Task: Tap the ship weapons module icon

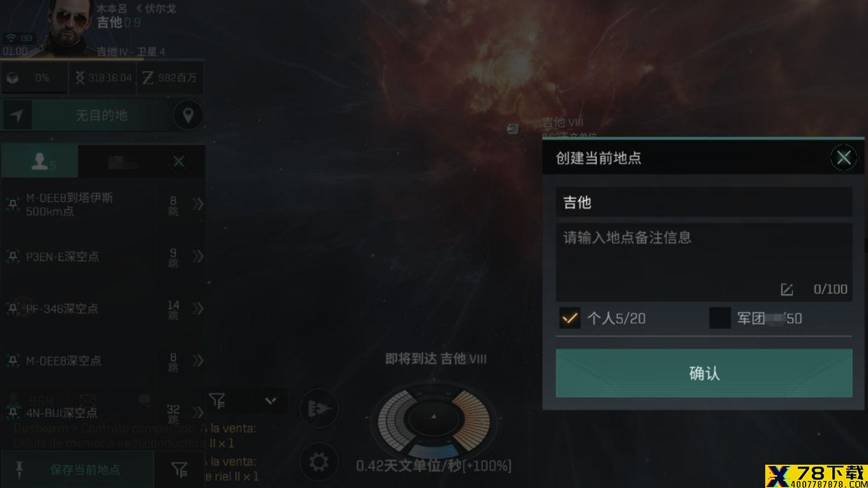Action: [319, 409]
